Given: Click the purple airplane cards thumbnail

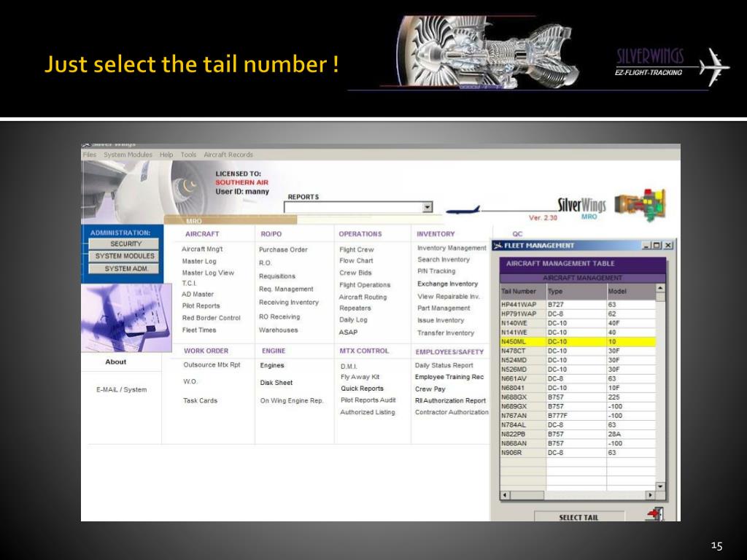Looking at the screenshot, I should point(127,318).
